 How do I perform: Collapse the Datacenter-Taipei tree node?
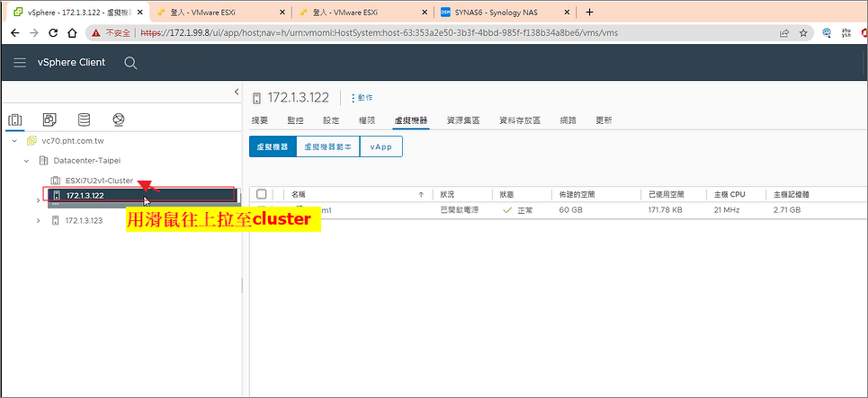[x=26, y=160]
